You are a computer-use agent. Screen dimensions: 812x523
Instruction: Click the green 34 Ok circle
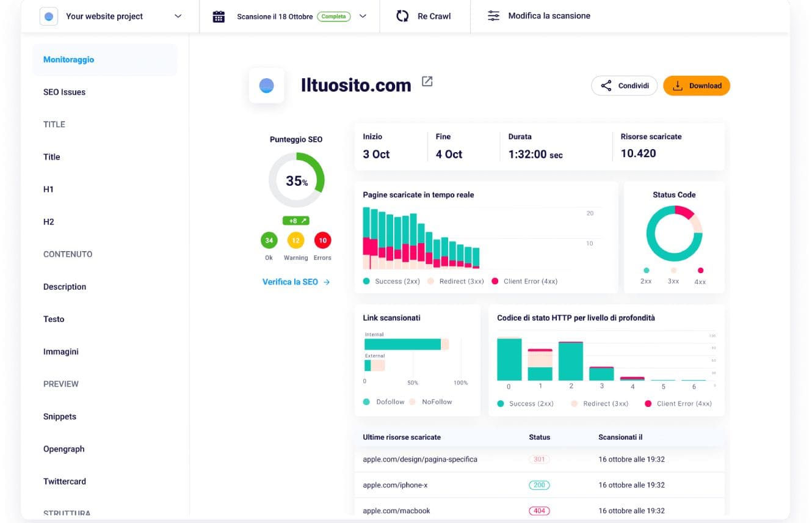point(269,240)
